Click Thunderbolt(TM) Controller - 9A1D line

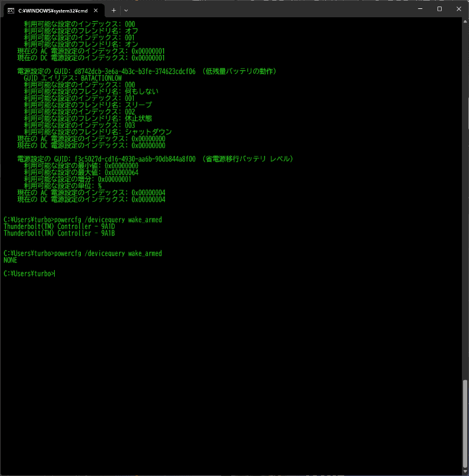tap(59, 227)
